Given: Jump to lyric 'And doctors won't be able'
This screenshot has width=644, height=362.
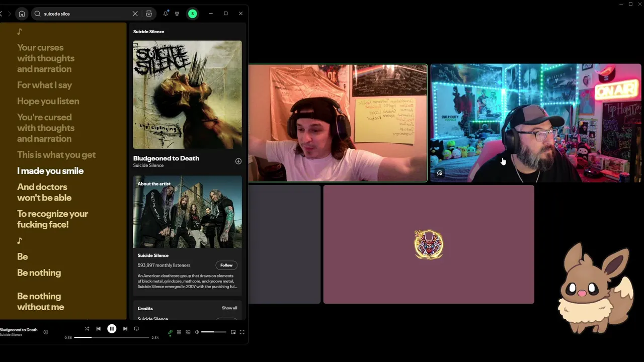Looking at the screenshot, I should coord(44,192).
